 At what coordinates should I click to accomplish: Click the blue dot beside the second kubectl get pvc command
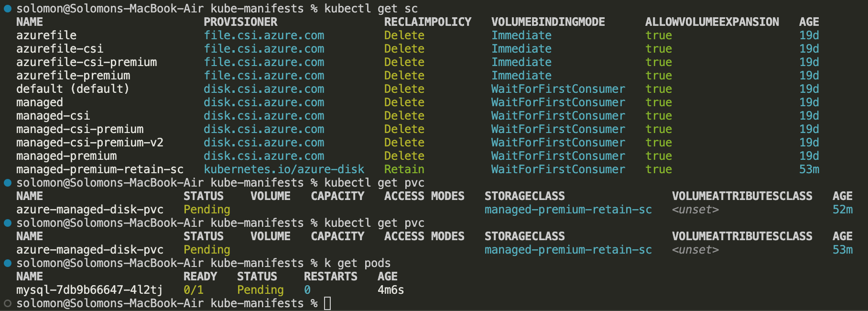pos(8,223)
